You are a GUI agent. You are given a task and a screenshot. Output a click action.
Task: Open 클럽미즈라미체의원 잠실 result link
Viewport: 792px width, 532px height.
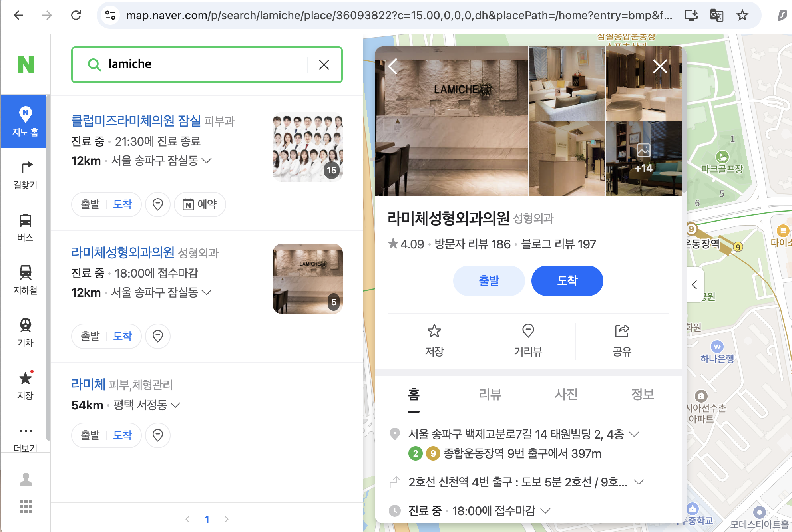(136, 121)
